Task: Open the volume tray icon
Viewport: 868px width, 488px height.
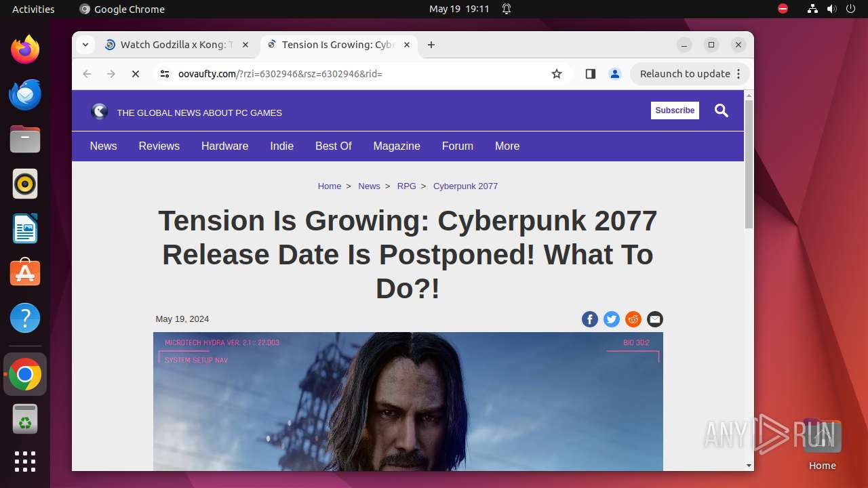Action: [831, 9]
